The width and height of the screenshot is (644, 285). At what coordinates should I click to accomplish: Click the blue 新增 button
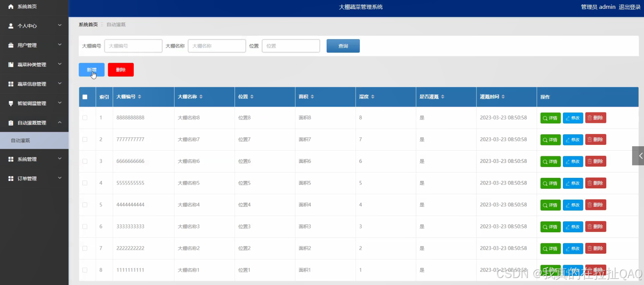pyautogui.click(x=92, y=70)
